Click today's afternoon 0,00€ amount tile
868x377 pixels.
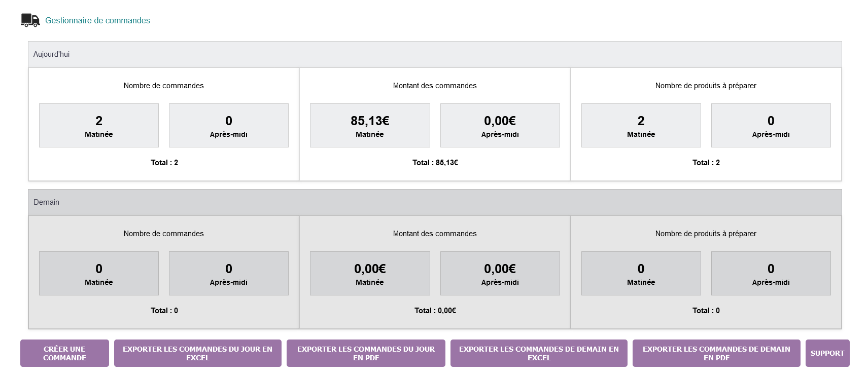[x=500, y=126]
